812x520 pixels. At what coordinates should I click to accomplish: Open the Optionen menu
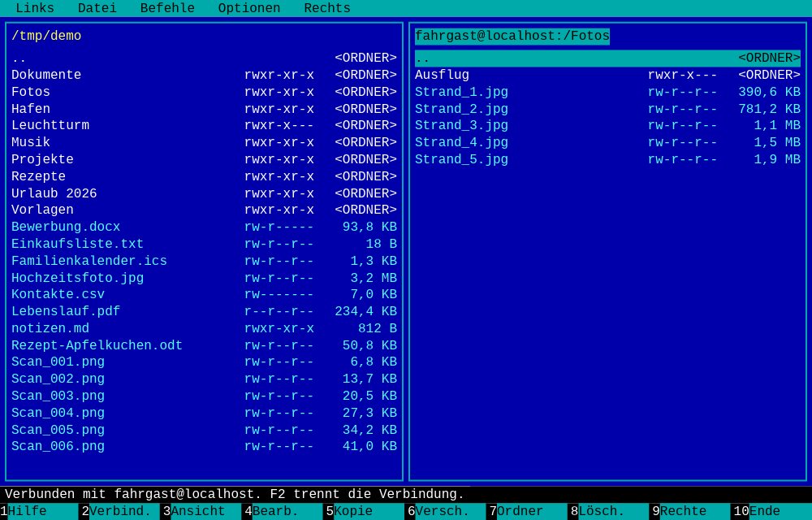point(249,8)
